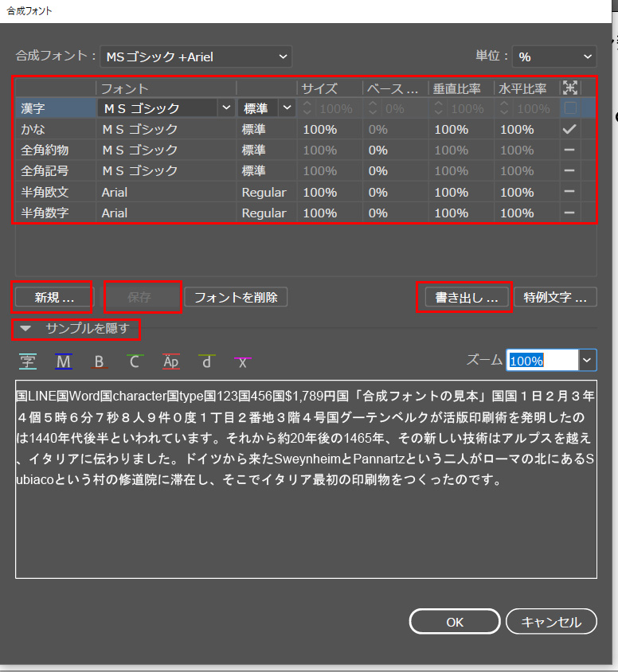Click the ズーム 100% input field
This screenshot has width=618, height=672.
point(542,361)
